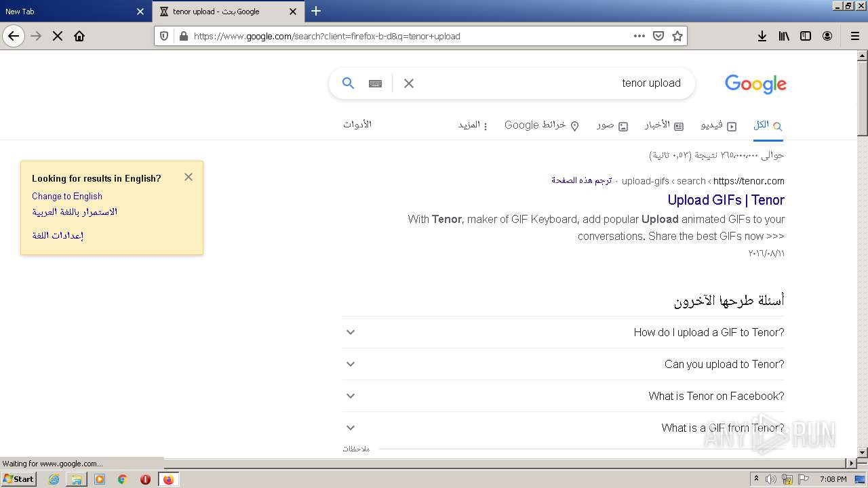
Task: Launch Chrome from taskbar
Action: click(x=123, y=479)
